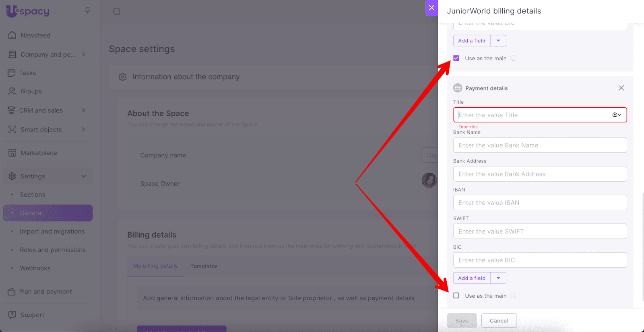Focus the SWIFT input field
Image resolution: width=644 pixels, height=332 pixels.
(x=540, y=232)
